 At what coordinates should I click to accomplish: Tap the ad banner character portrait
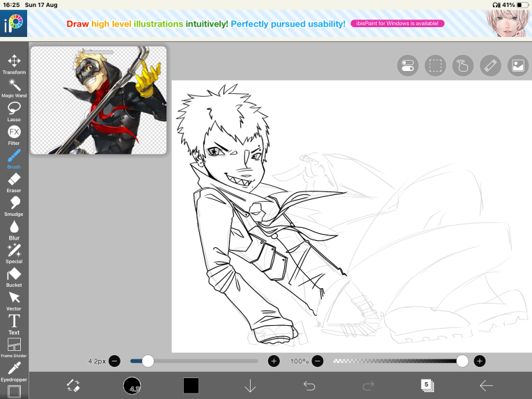[507, 23]
